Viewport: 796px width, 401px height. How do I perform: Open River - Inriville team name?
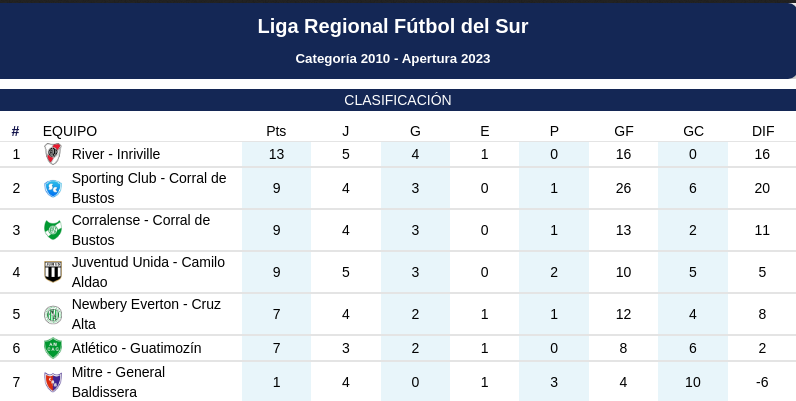point(116,154)
